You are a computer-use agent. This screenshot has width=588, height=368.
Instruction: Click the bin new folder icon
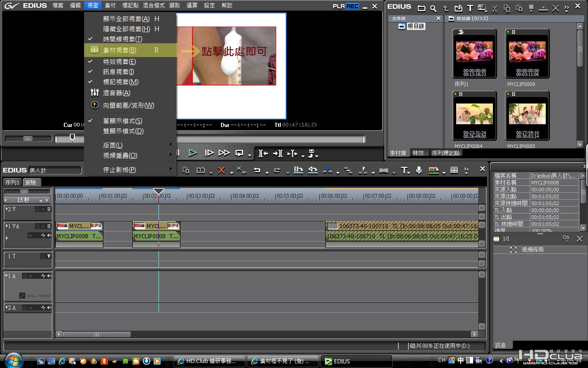click(421, 8)
